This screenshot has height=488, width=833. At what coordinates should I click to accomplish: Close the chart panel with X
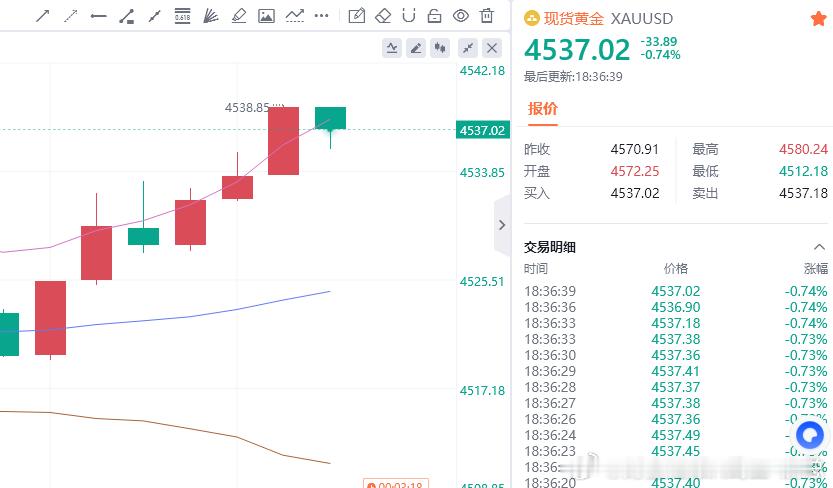pyautogui.click(x=492, y=48)
